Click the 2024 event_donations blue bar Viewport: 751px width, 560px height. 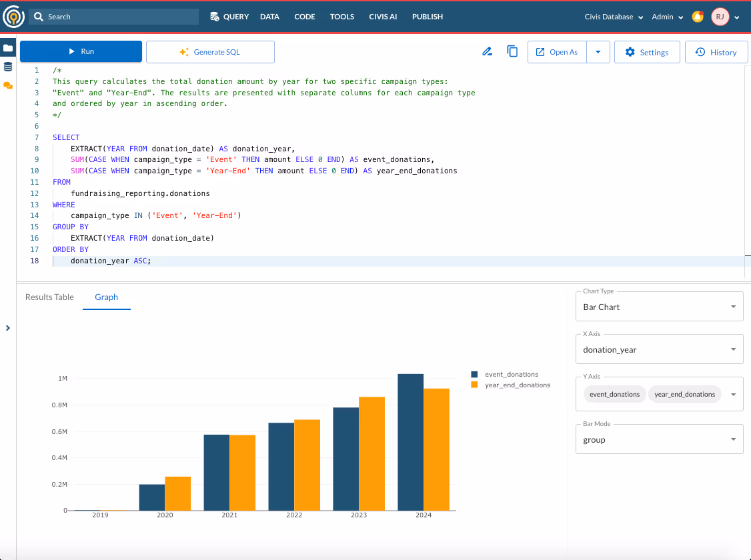click(410, 442)
